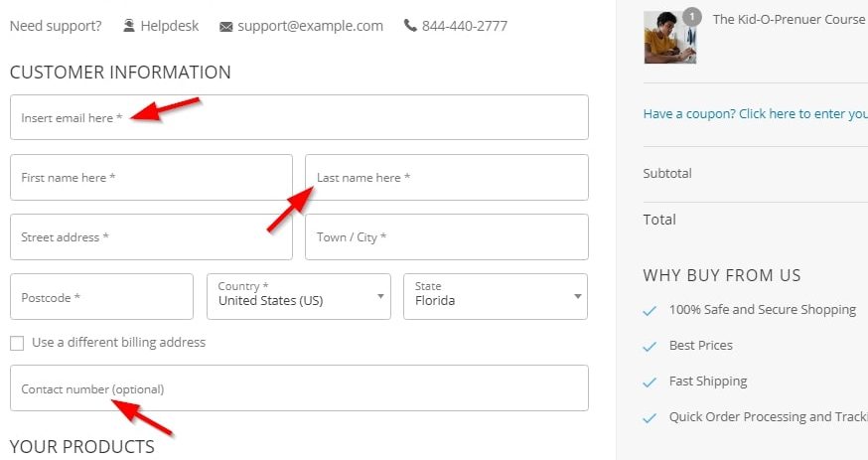Click the envelope icon beside support email
Screen dimensions: 868x460
point(225,27)
